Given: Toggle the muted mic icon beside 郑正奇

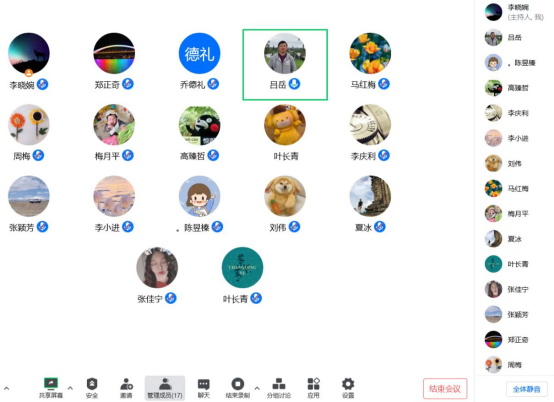Looking at the screenshot, I should click(128, 84).
